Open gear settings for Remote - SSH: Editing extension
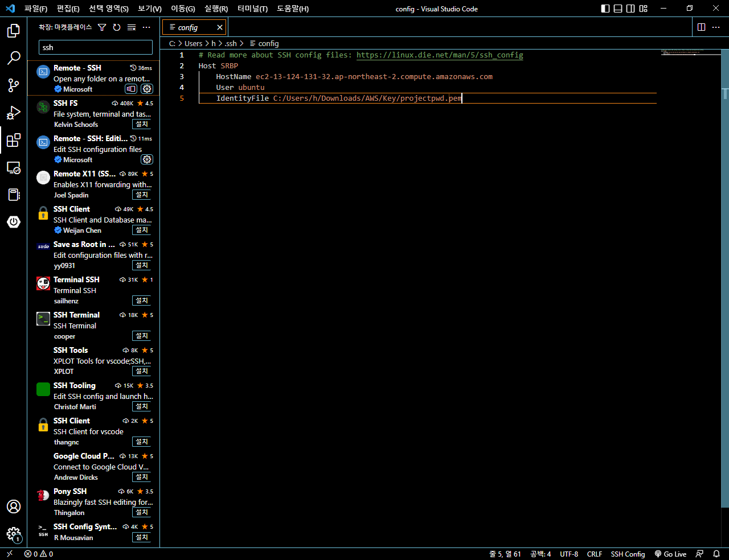The height and width of the screenshot is (560, 729). pyautogui.click(x=147, y=159)
